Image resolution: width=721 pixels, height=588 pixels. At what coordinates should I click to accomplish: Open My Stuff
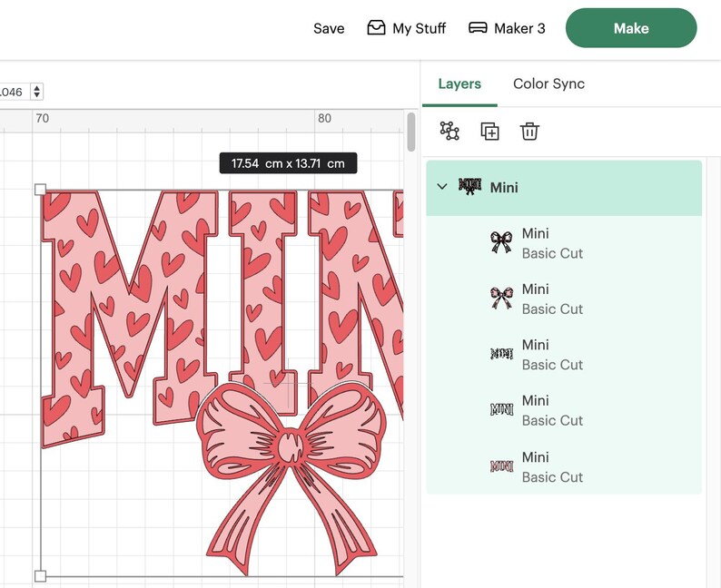point(407,28)
